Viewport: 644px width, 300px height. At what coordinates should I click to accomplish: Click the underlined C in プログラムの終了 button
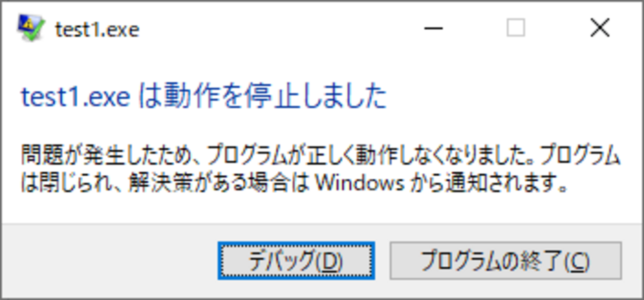click(x=577, y=261)
